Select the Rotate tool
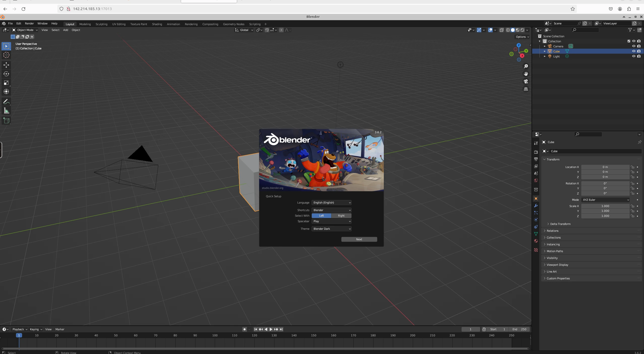The image size is (644, 354). click(x=6, y=74)
